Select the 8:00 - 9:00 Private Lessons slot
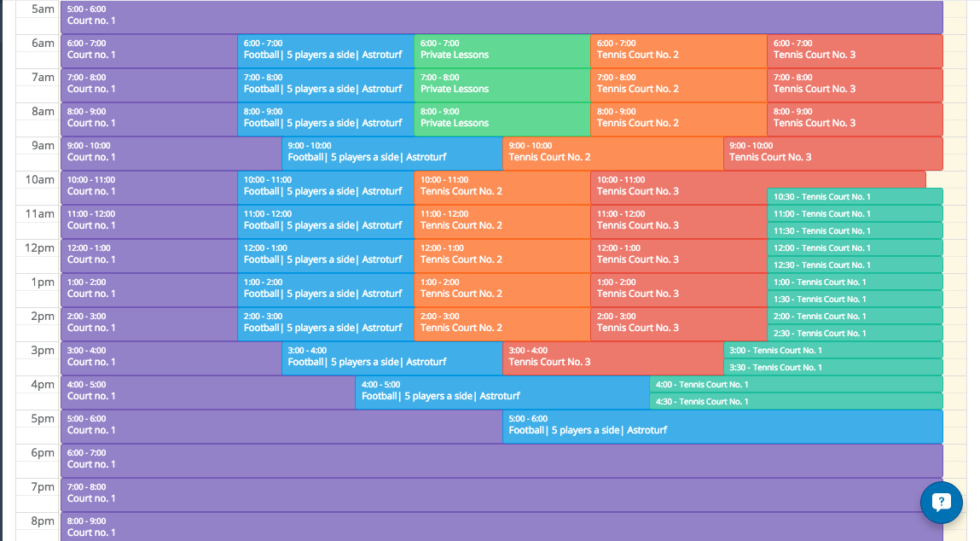The width and height of the screenshot is (980, 541). pyautogui.click(x=502, y=119)
